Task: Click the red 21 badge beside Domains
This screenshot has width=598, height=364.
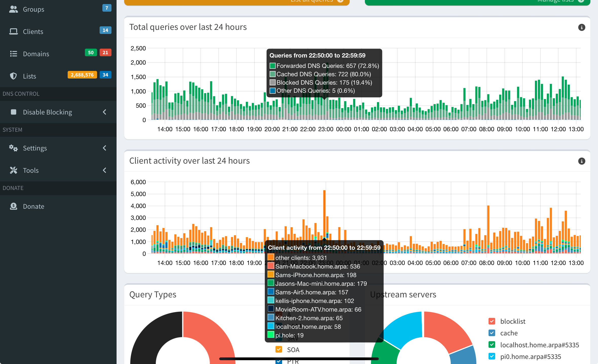Action: [x=105, y=52]
